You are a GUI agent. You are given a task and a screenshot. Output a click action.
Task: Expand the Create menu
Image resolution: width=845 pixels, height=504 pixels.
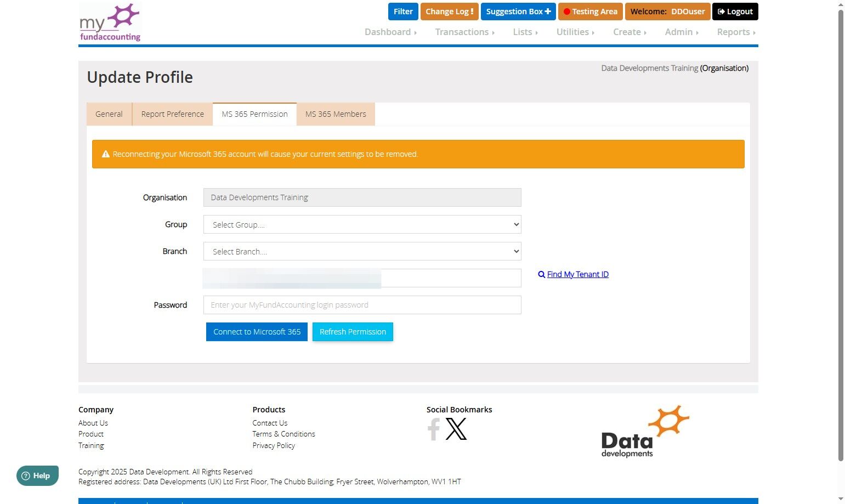pos(630,32)
